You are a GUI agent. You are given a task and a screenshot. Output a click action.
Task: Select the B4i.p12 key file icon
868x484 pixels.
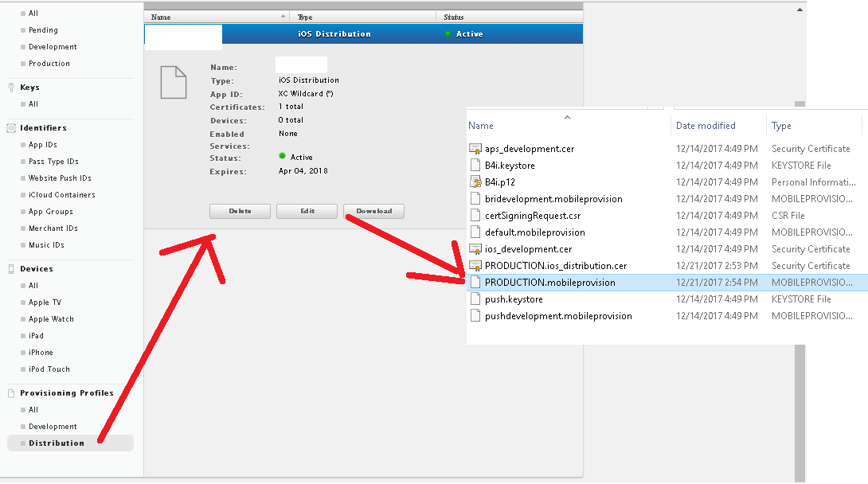(x=475, y=182)
